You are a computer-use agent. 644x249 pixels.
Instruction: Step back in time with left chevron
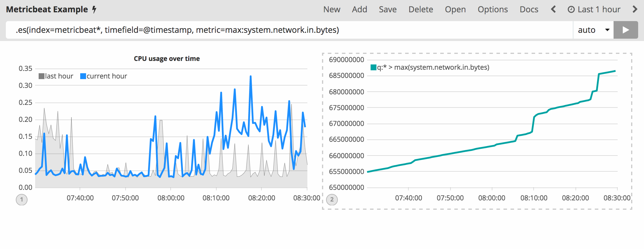(553, 9)
